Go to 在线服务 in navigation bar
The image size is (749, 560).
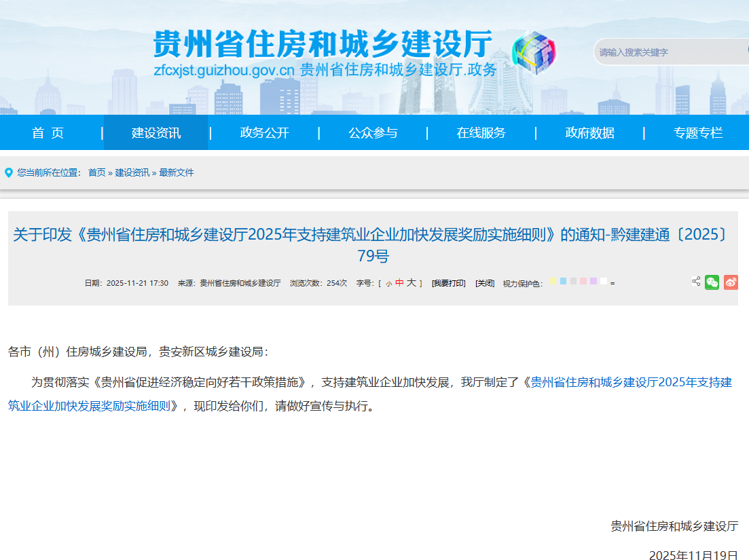point(481,133)
